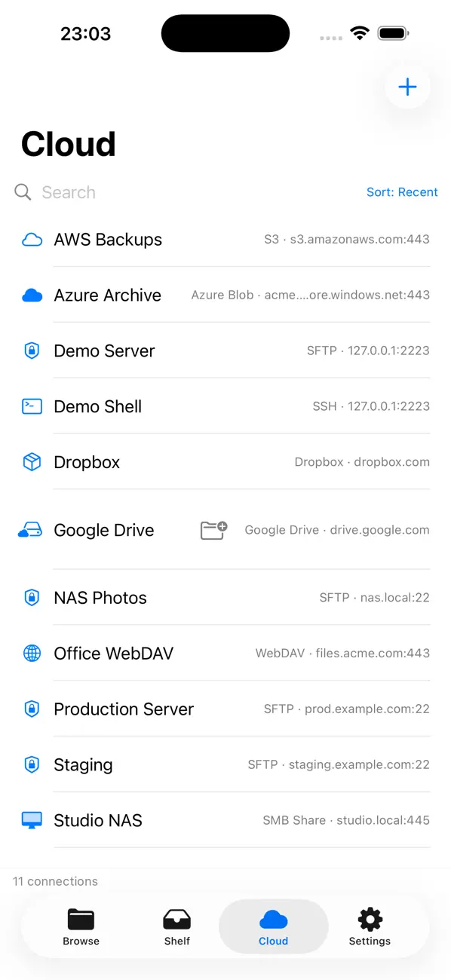The width and height of the screenshot is (451, 980).
Task: Click the Azure Archive filled cloud icon
Action: tap(32, 296)
